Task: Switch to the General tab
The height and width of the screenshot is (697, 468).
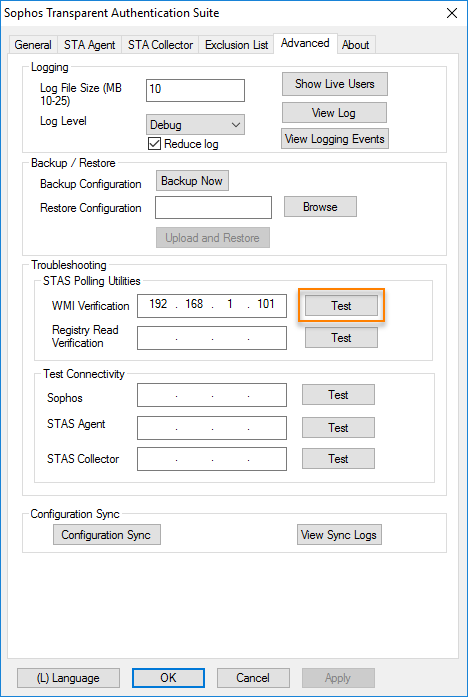Action: tap(33, 45)
